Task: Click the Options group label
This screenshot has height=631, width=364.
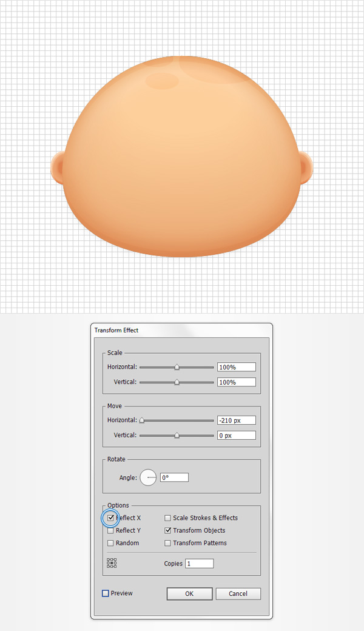Action: click(x=118, y=505)
